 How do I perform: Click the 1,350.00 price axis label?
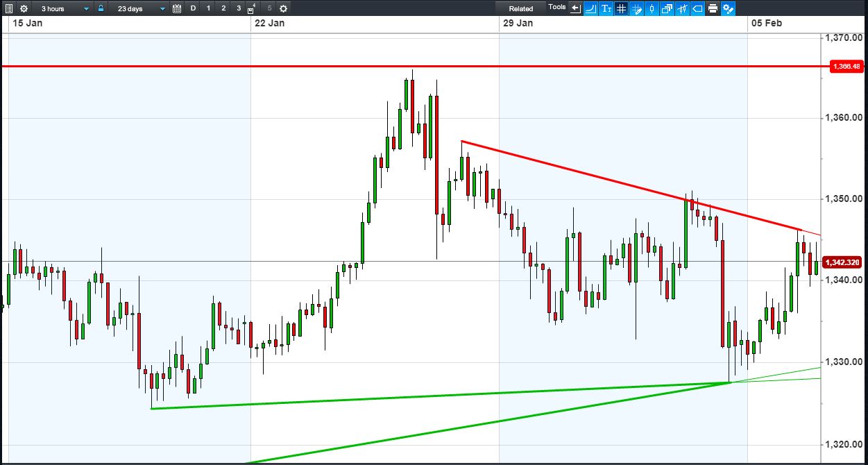click(x=845, y=199)
